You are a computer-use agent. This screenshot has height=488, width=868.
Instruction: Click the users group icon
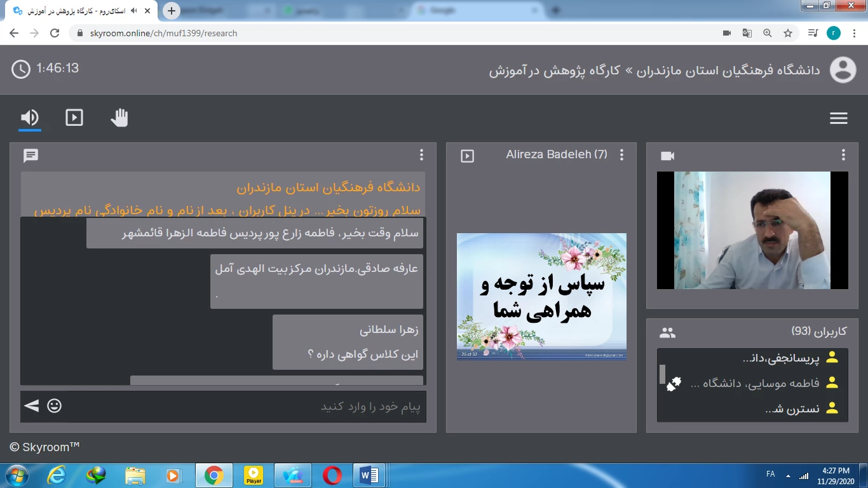667,332
